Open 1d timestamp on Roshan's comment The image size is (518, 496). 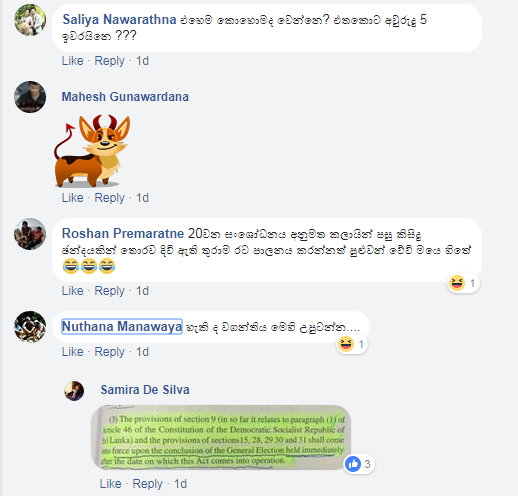point(142,291)
